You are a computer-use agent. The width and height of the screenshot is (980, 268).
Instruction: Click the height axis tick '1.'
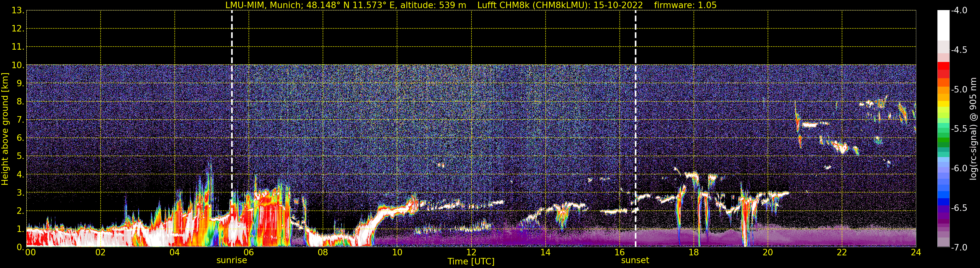click(x=20, y=228)
